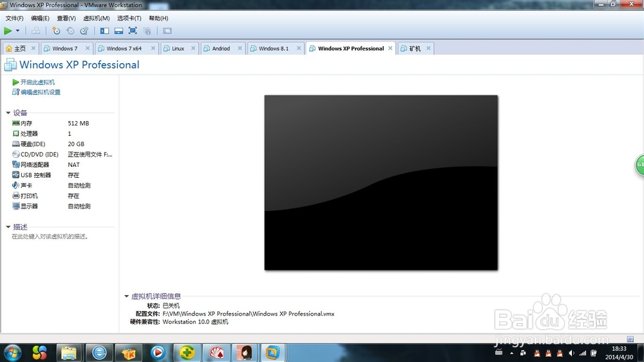Click the description text field placeholder
Image resolution: width=644 pixels, height=362 pixels.
click(x=50, y=236)
